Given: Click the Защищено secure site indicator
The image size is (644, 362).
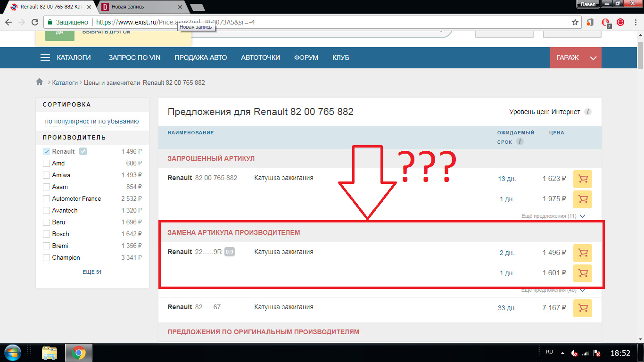Looking at the screenshot, I should (68, 22).
